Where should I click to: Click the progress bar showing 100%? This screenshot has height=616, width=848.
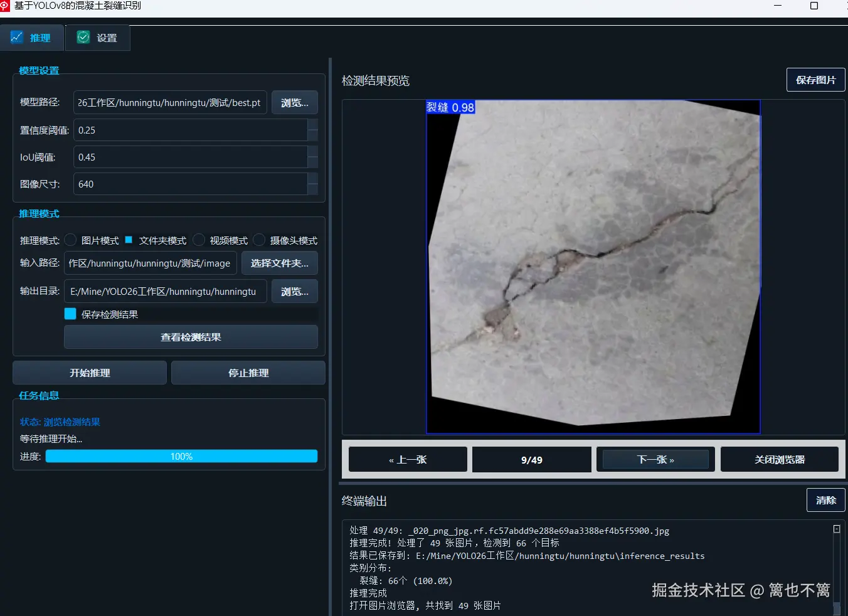tap(181, 456)
